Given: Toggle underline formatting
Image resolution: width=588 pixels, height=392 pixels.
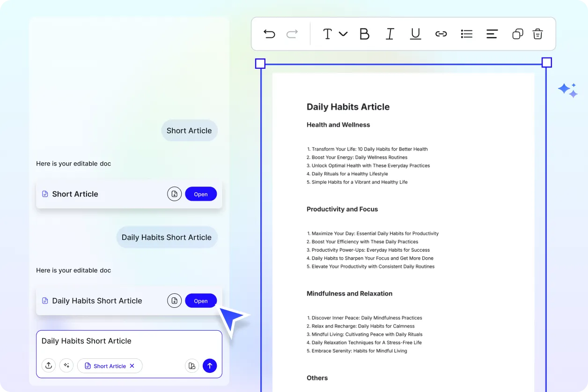Looking at the screenshot, I should pos(415,34).
